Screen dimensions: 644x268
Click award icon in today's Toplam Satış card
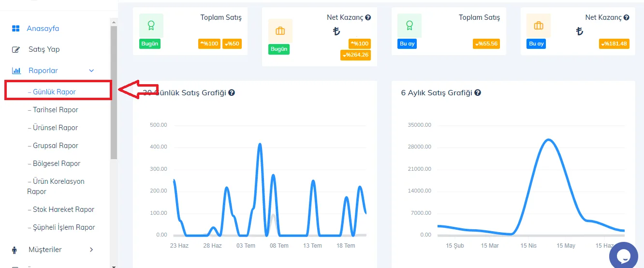(151, 25)
